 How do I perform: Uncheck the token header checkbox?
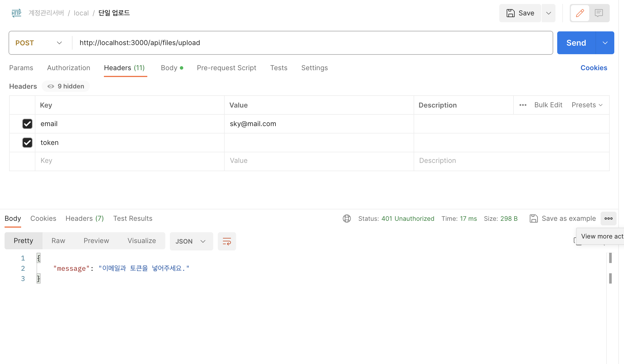point(27,143)
